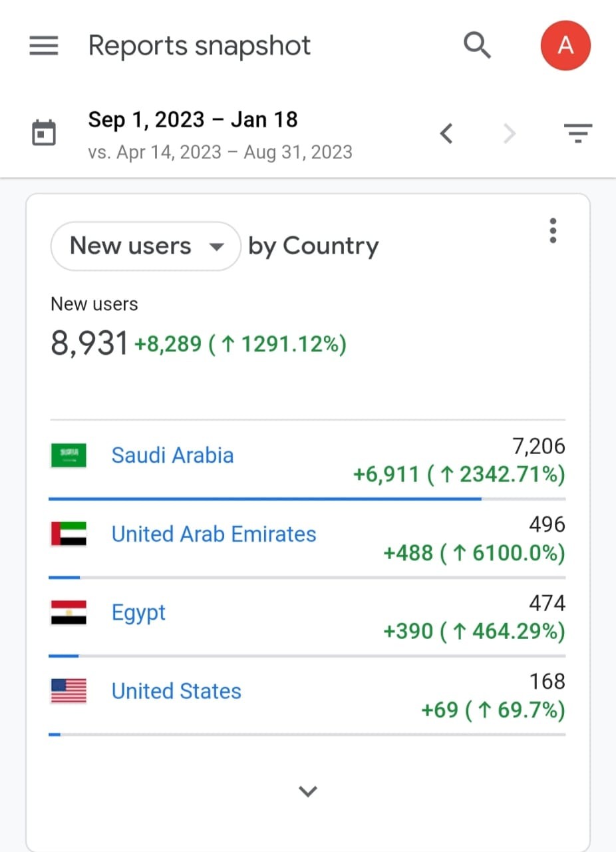The image size is (616, 852).
Task: Tap the Egypt flag icon
Action: [x=69, y=612]
